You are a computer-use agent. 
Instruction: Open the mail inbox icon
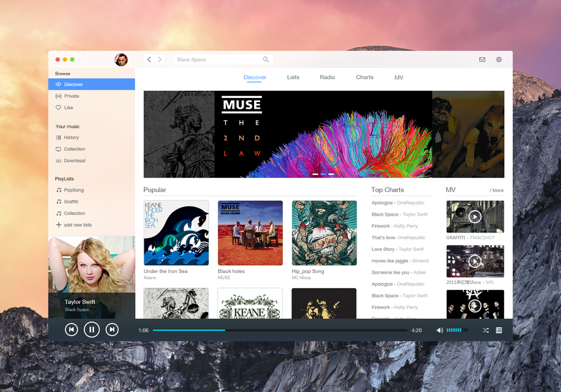coord(482,59)
